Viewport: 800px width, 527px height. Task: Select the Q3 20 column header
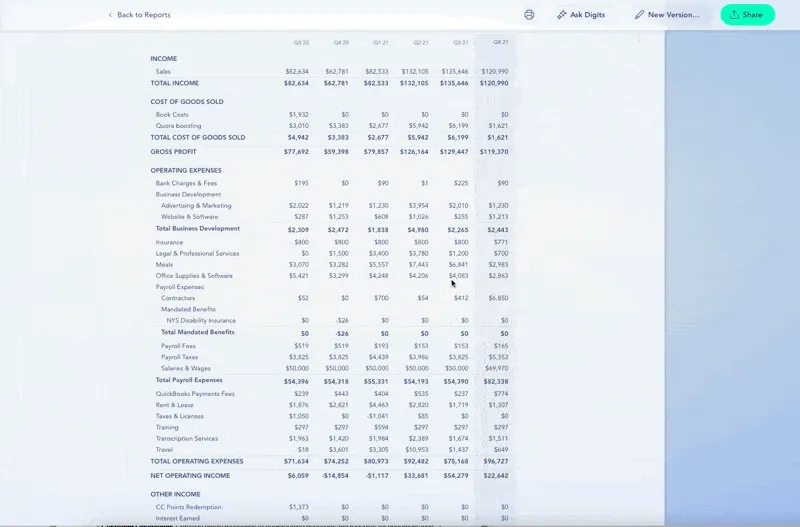coord(300,43)
